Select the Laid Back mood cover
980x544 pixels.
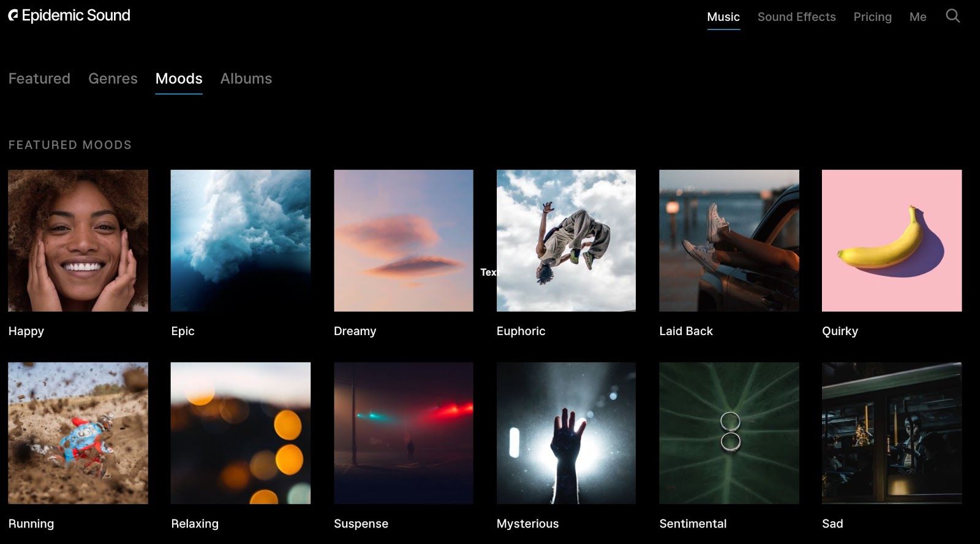729,241
